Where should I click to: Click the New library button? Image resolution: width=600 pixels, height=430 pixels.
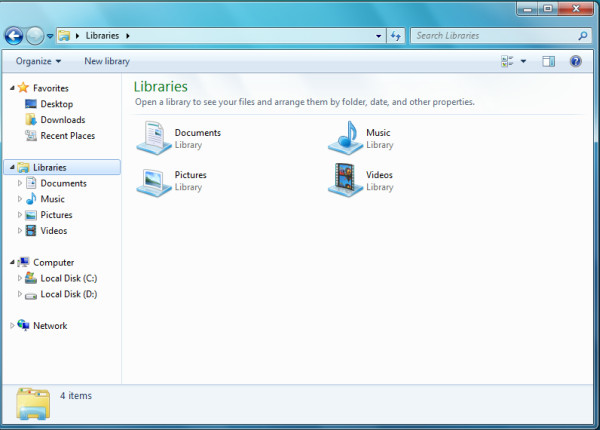(106, 61)
